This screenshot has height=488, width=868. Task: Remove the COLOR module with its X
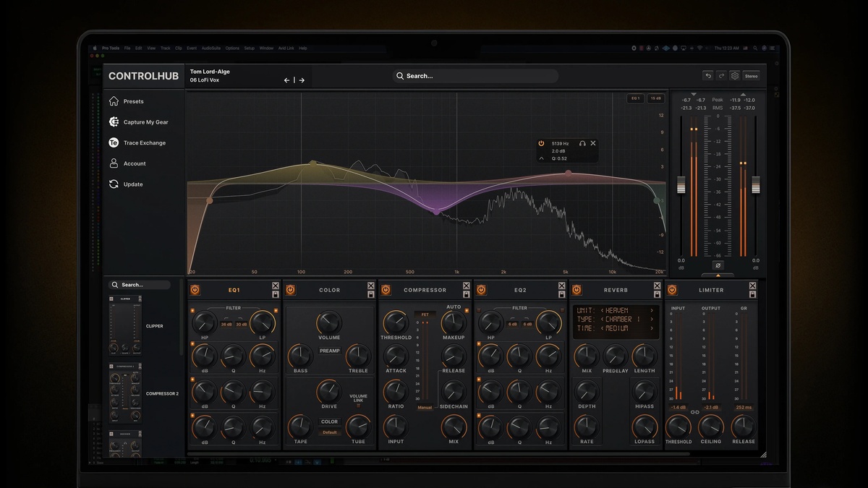pyautogui.click(x=370, y=286)
